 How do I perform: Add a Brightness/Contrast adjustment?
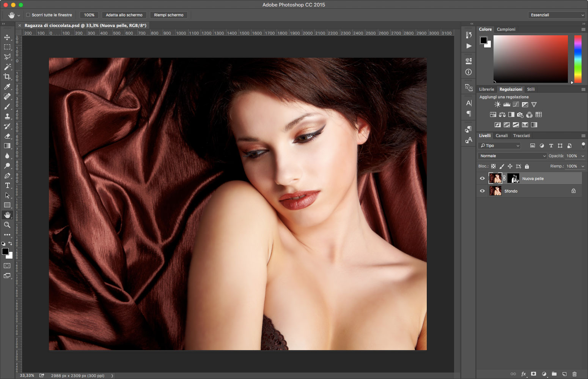click(497, 104)
